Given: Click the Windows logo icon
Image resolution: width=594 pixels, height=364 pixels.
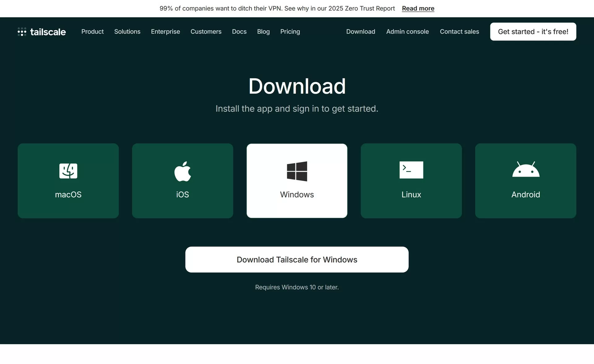Looking at the screenshot, I should [x=297, y=171].
